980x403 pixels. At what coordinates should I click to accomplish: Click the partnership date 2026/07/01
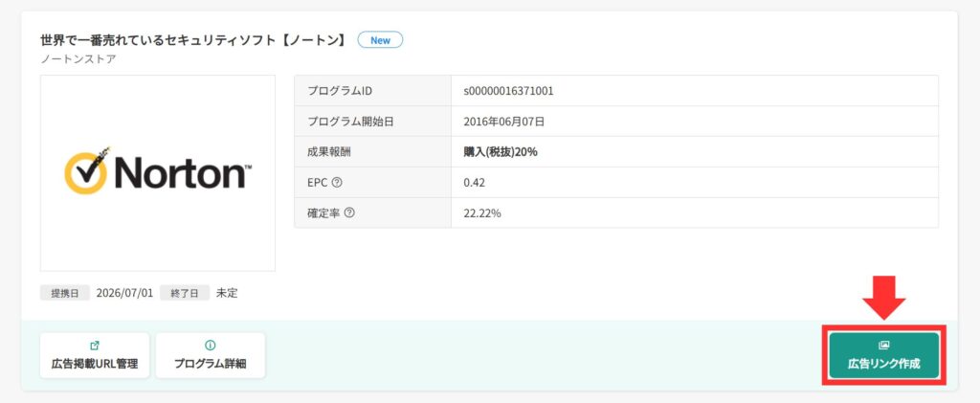[x=124, y=293]
